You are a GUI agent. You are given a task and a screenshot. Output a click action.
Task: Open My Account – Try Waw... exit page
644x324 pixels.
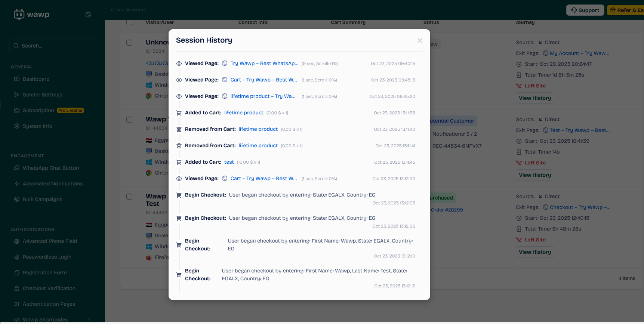coord(579,53)
